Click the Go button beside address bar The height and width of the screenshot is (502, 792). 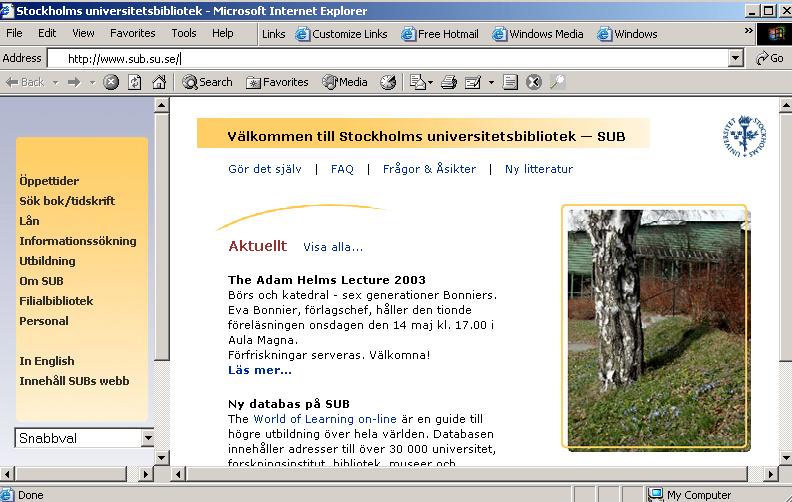(770, 59)
